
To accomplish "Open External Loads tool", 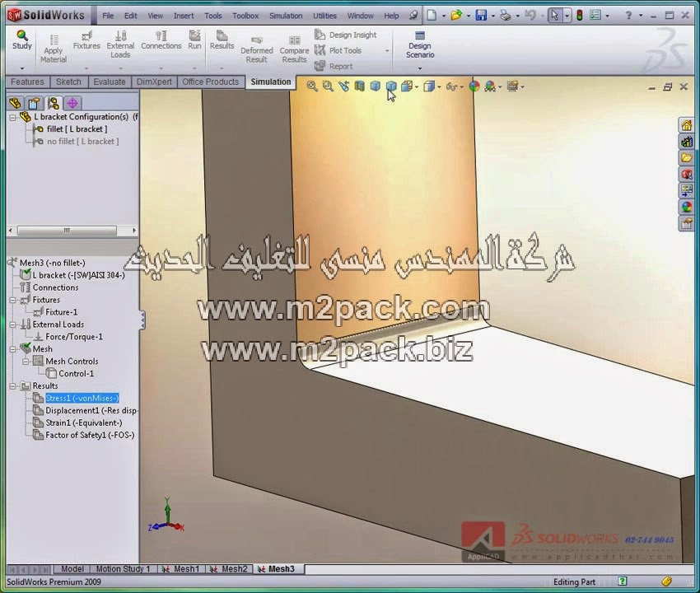I will click(120, 44).
